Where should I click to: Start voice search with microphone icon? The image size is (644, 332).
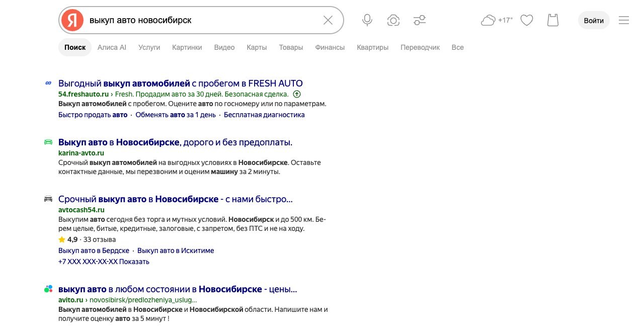367,20
